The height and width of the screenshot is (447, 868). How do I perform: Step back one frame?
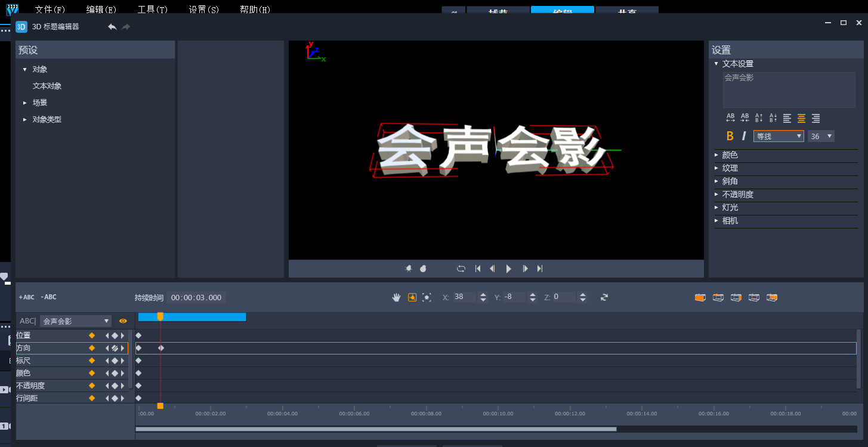pos(492,269)
